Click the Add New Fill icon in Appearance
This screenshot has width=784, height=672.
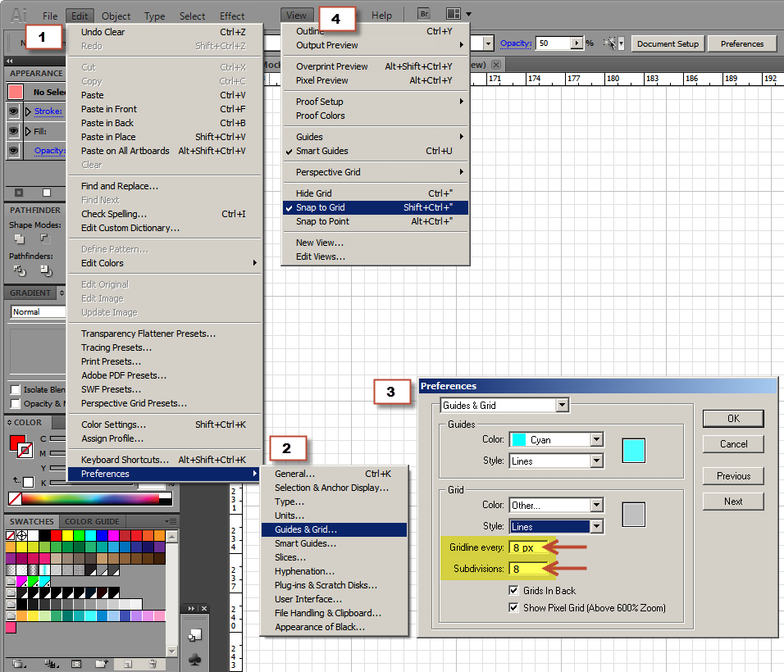(47, 193)
